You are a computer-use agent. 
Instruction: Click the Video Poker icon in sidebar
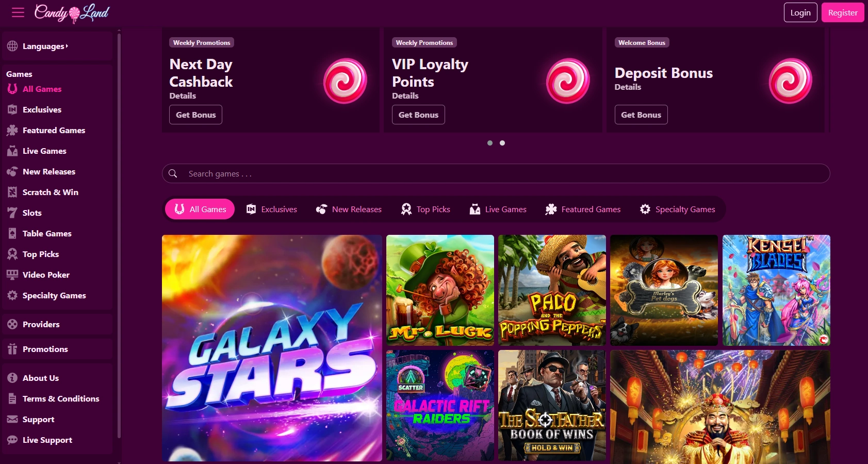click(12, 275)
